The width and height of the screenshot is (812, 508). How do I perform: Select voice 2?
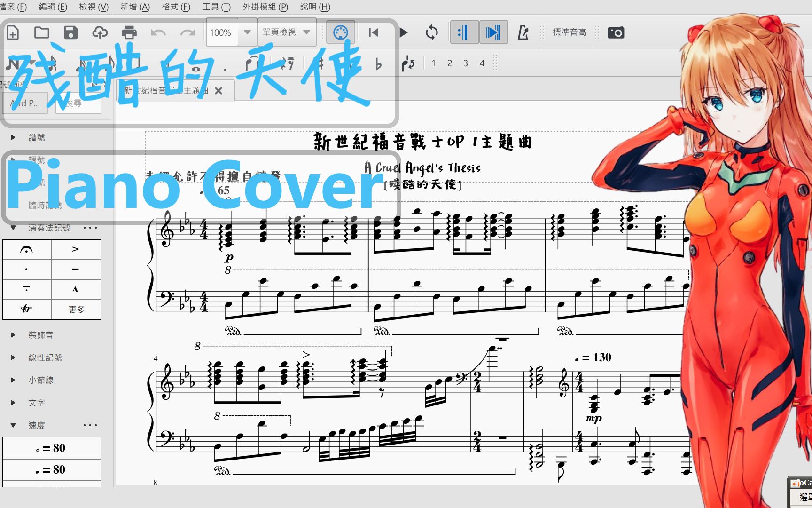point(450,63)
